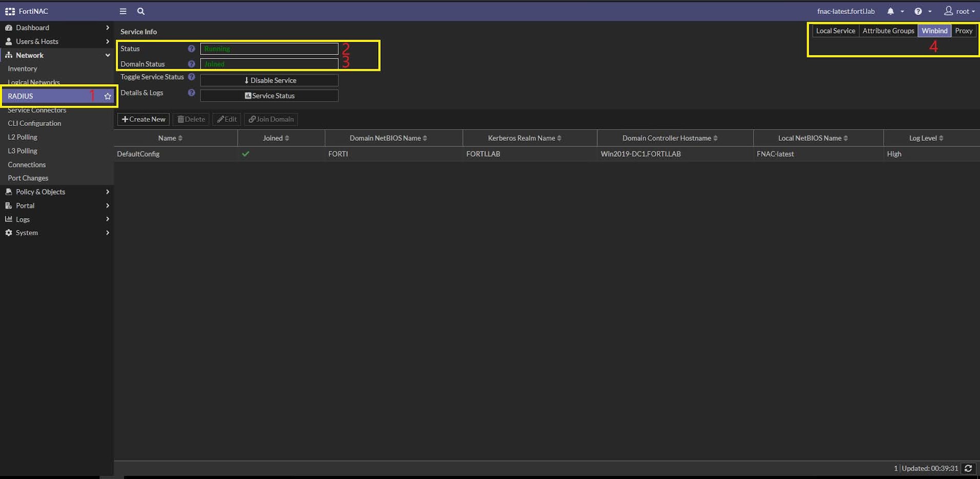Switch to the Local Service tab
The image size is (980, 479).
pyautogui.click(x=835, y=31)
